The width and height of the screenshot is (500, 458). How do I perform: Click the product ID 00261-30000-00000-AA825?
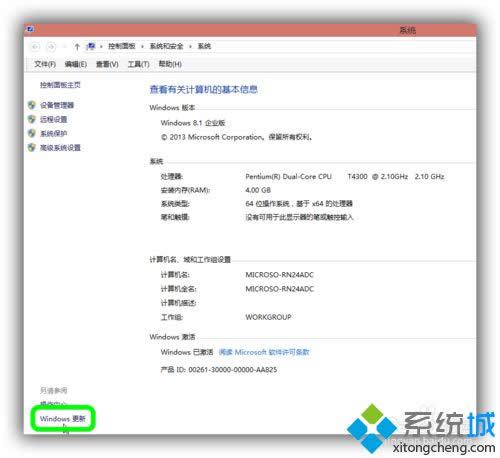(x=232, y=370)
